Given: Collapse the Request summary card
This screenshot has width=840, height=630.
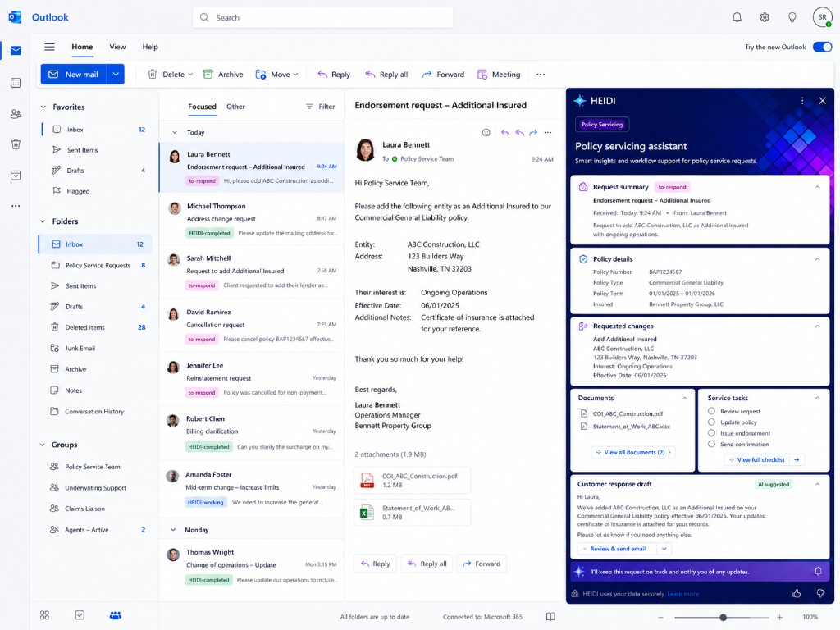Looking at the screenshot, I should (x=818, y=187).
